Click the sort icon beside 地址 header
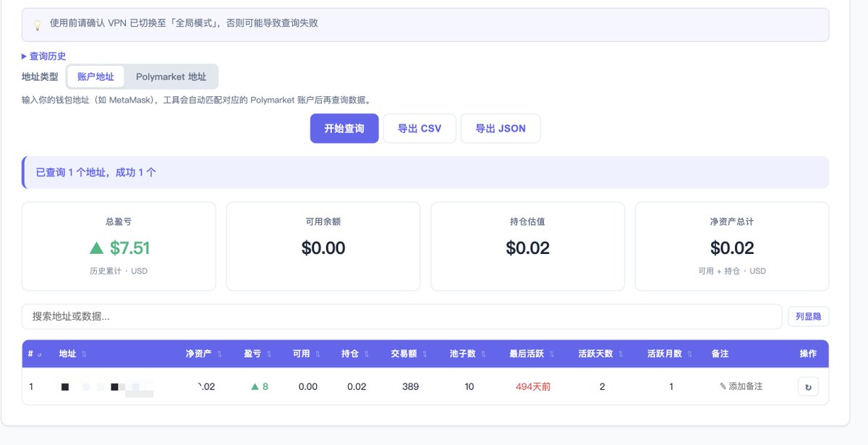This screenshot has width=868, height=445. (84, 354)
